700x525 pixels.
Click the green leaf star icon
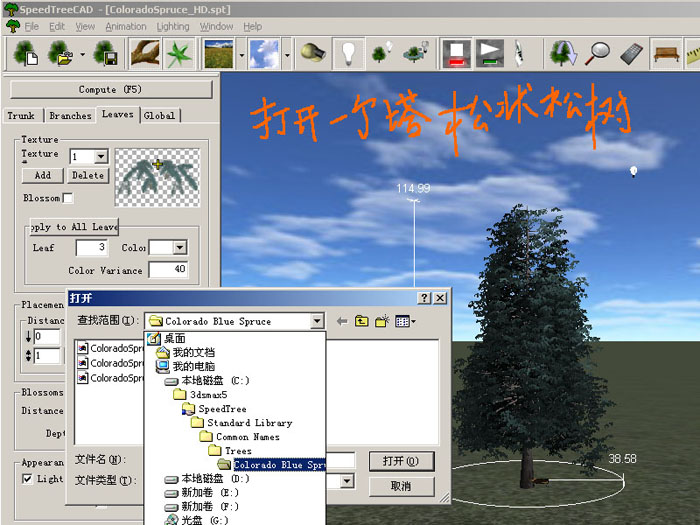179,53
